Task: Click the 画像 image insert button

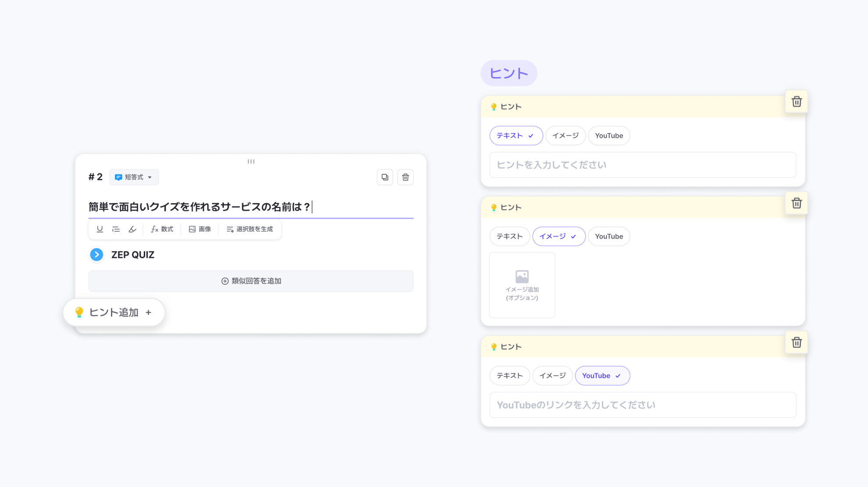Action: tap(200, 229)
